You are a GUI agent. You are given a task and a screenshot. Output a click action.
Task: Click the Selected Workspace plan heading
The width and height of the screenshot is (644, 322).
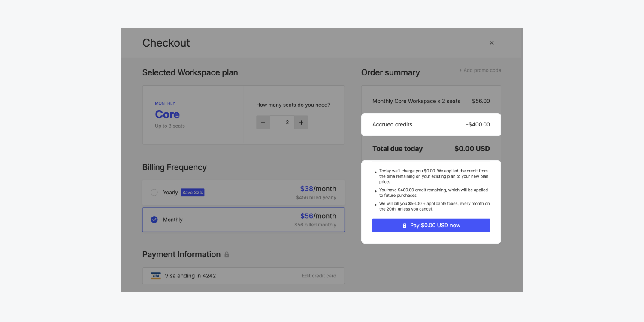pos(190,72)
